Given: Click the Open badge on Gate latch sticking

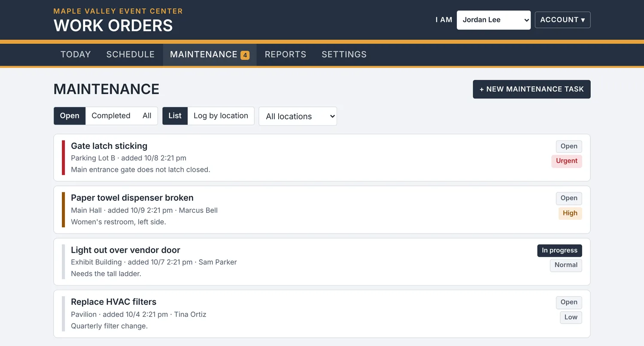Looking at the screenshot, I should tap(569, 146).
